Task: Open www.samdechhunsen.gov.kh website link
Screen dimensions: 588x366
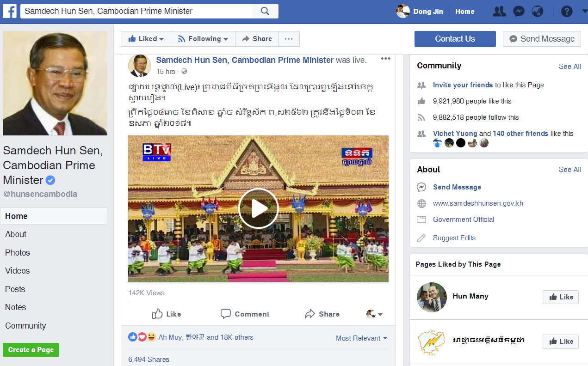Action: (x=478, y=203)
